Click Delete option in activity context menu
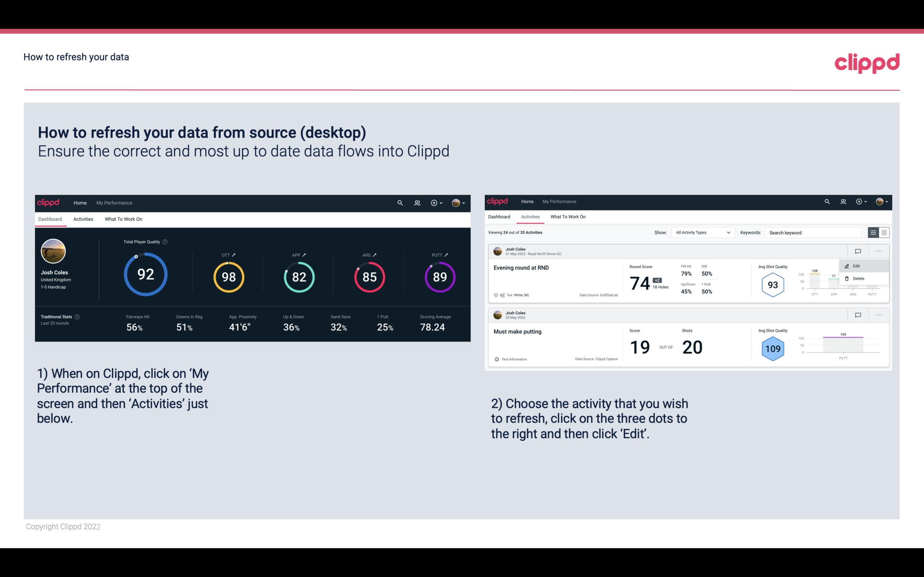This screenshot has height=577, width=924. click(859, 278)
